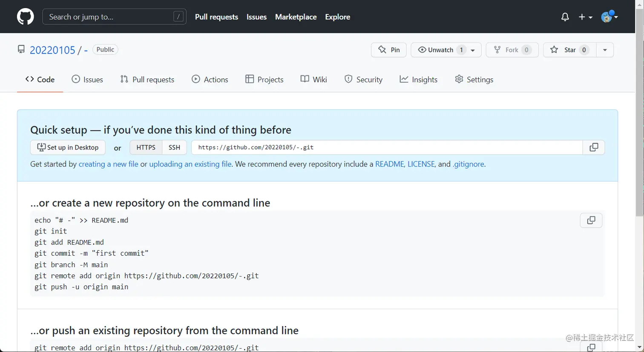This screenshot has width=644, height=352.
Task: Open the Actions tab
Action: pyautogui.click(x=210, y=80)
